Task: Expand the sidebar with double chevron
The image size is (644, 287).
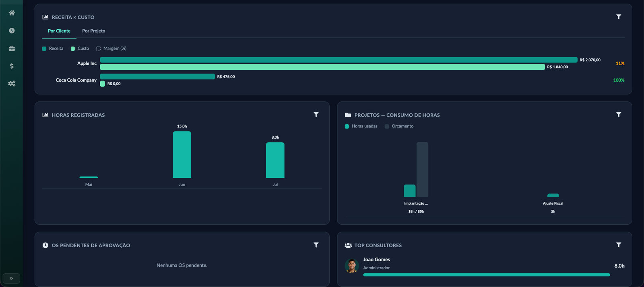Action: coord(11,278)
